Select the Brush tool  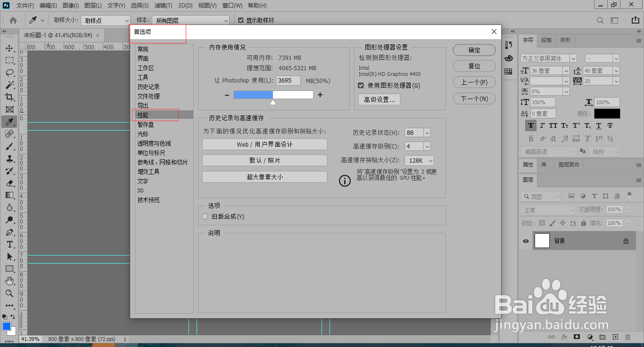point(10,146)
